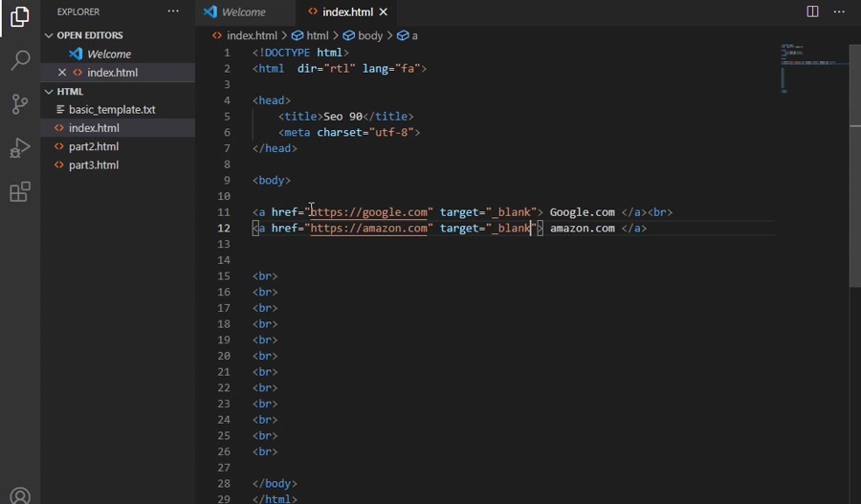The image size is (861, 504).
Task: Click the <br> tag on line 15
Action: click(x=265, y=276)
